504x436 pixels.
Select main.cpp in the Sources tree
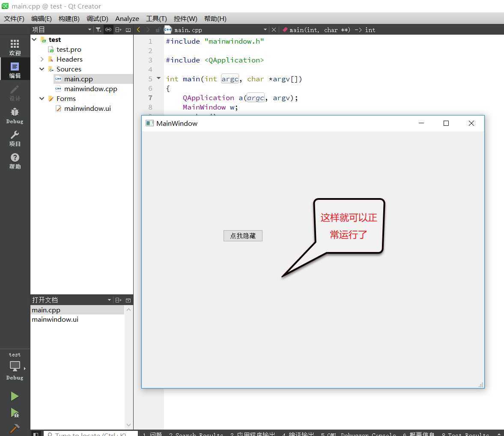78,79
